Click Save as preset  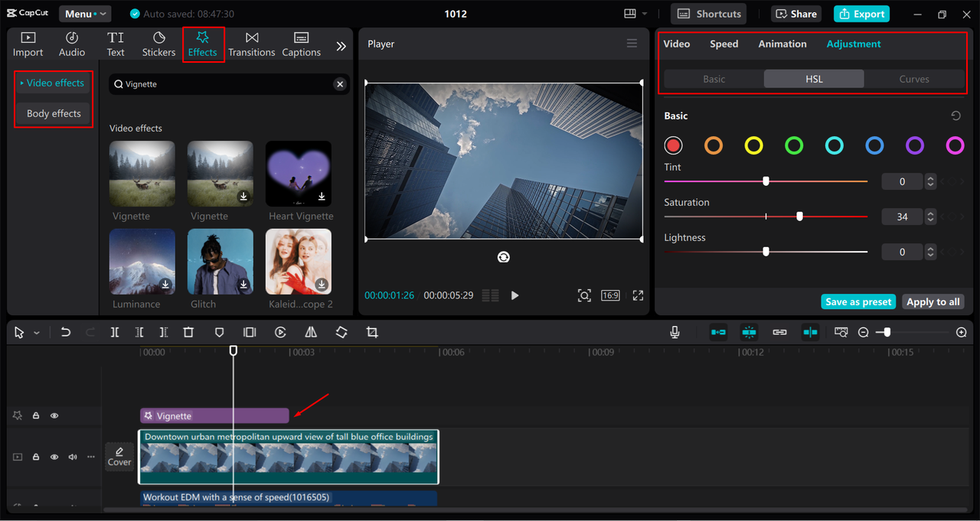click(x=858, y=301)
